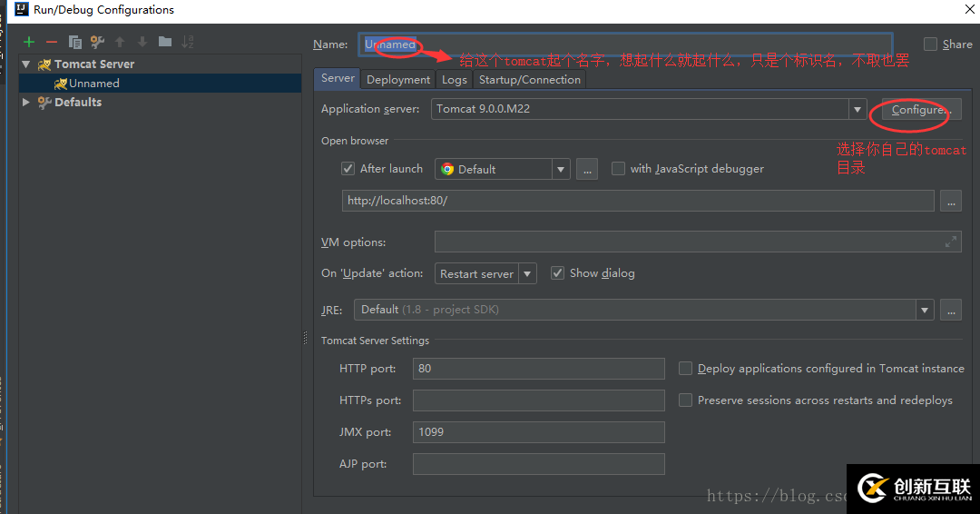
Task: Uncheck the After launch checkbox
Action: [x=348, y=168]
